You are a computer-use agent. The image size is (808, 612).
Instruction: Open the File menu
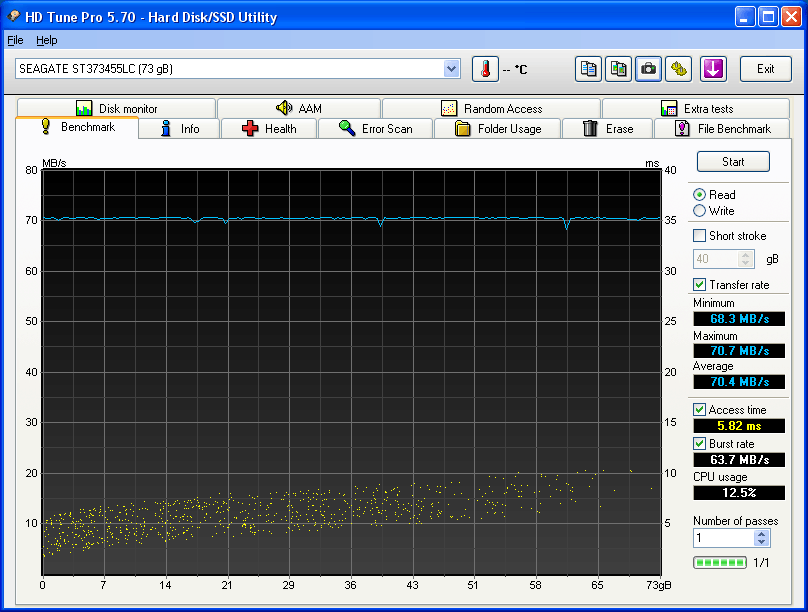(15, 40)
